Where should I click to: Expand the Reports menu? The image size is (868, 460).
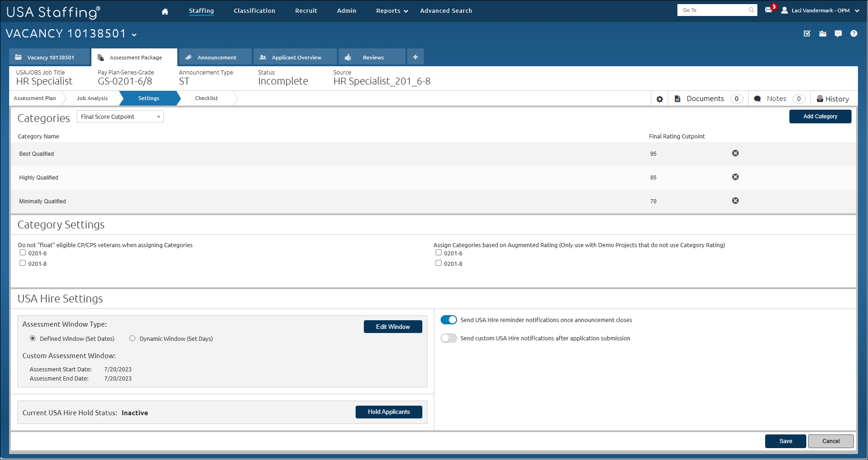[392, 11]
